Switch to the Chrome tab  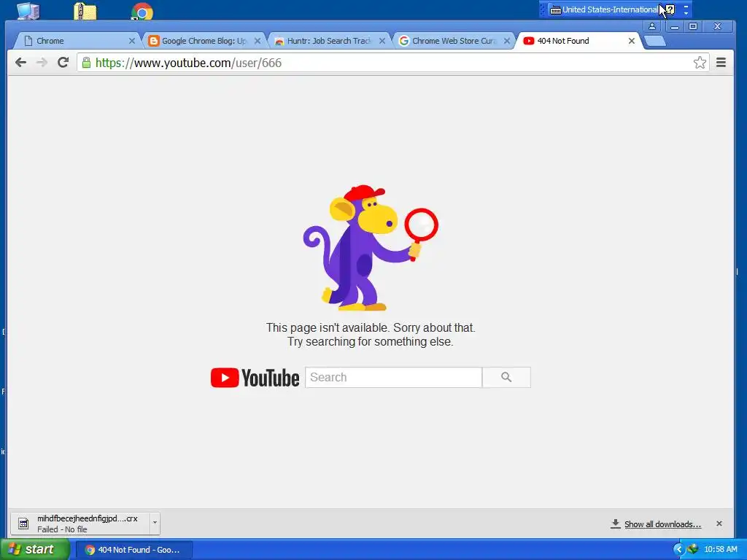76,41
